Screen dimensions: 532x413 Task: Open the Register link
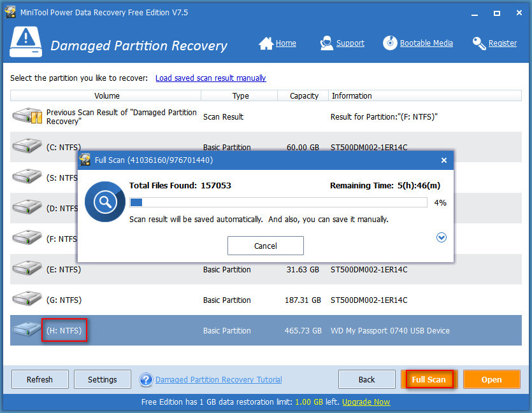(503, 43)
